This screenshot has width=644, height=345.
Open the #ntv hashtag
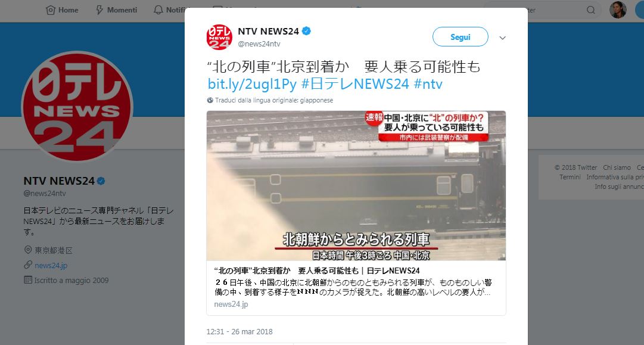[x=428, y=84]
